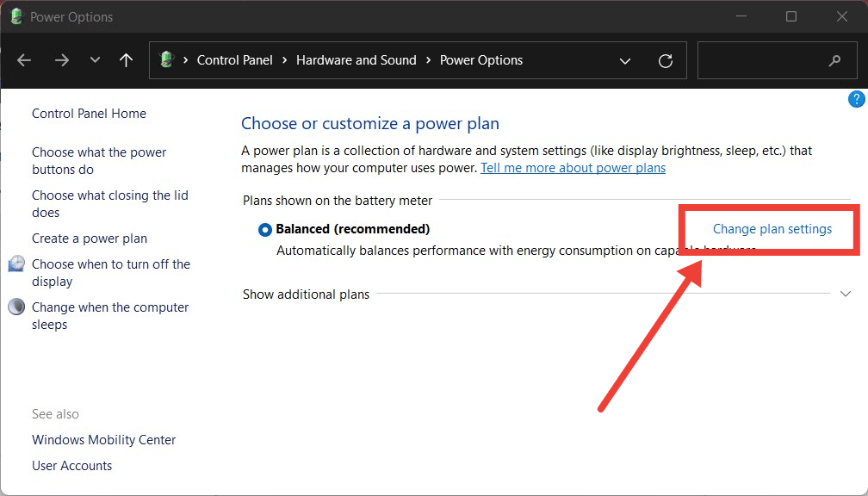Screen dimensions: 868x496
Task: Open the recent locations dropdown arrow
Action: coord(95,60)
